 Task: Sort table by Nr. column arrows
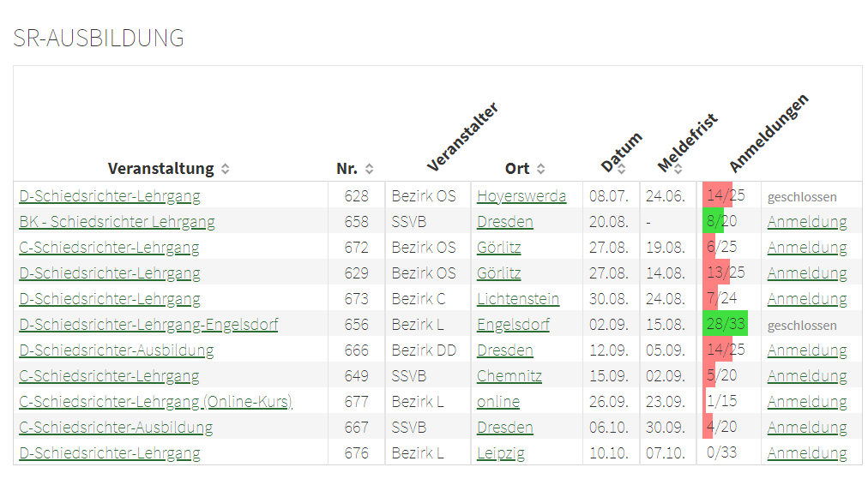tap(369, 170)
